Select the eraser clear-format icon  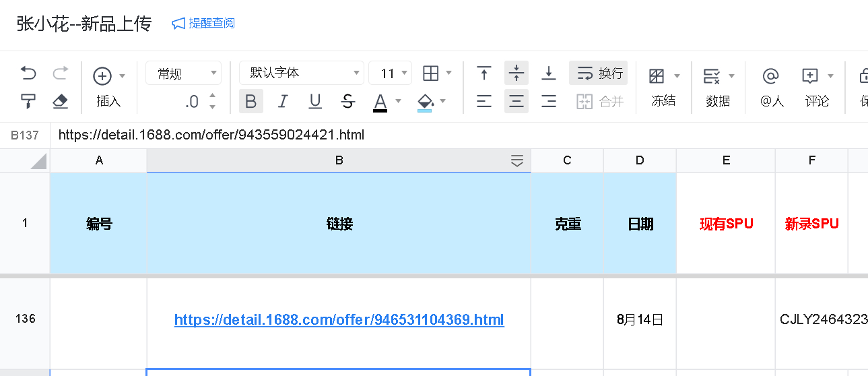tap(61, 102)
